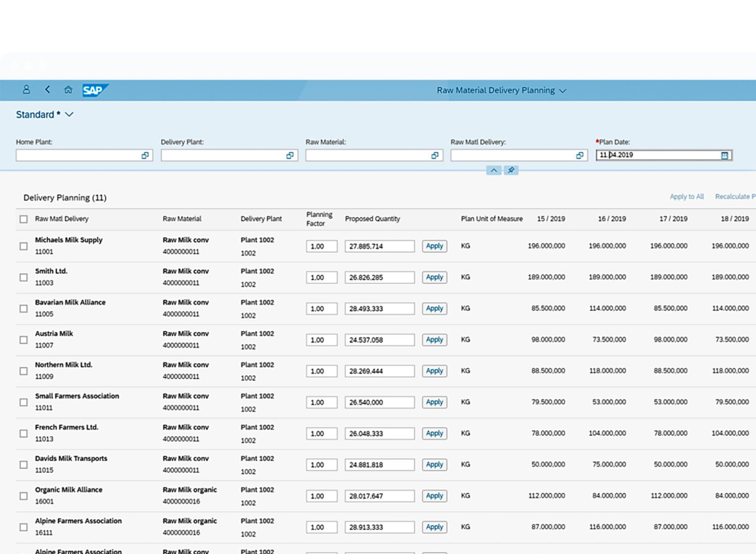Tick the select-all checkbox in table header
756x554 pixels.
coord(24,219)
